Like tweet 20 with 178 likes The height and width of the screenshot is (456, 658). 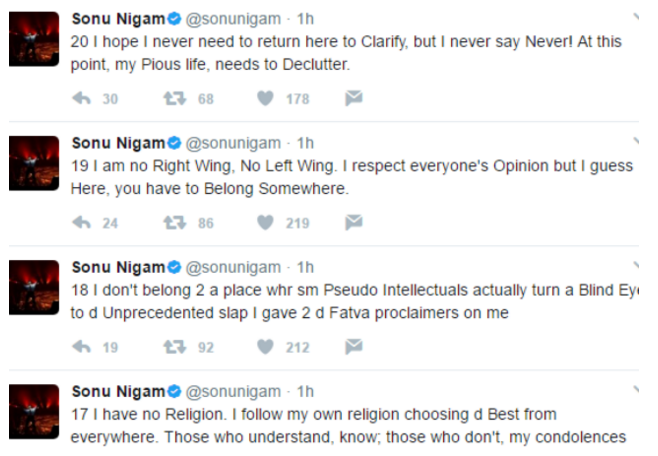[266, 98]
